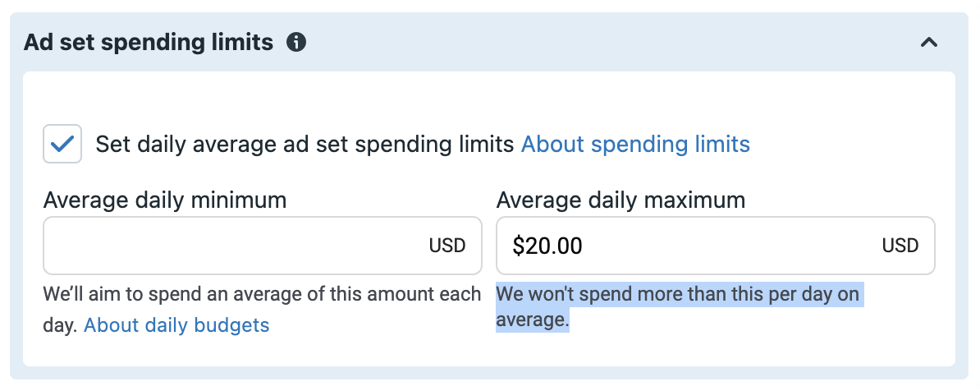Click the blue checkmark inside the checkbox
The image size is (980, 391).
62,145
